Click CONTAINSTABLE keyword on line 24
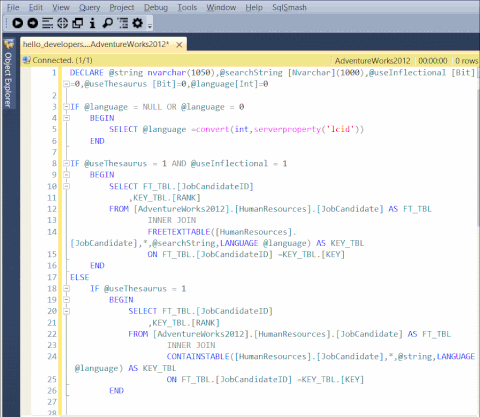This screenshot has width=480, height=417. click(x=198, y=357)
